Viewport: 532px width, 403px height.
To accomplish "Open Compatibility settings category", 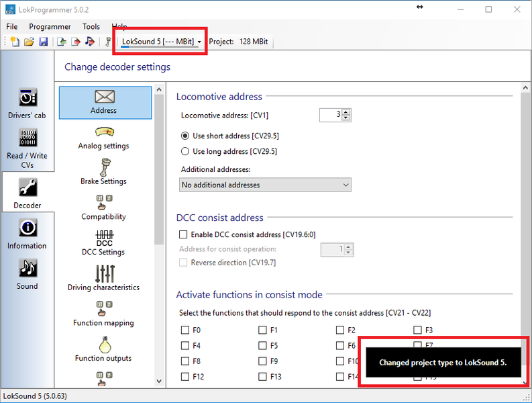I will point(104,208).
